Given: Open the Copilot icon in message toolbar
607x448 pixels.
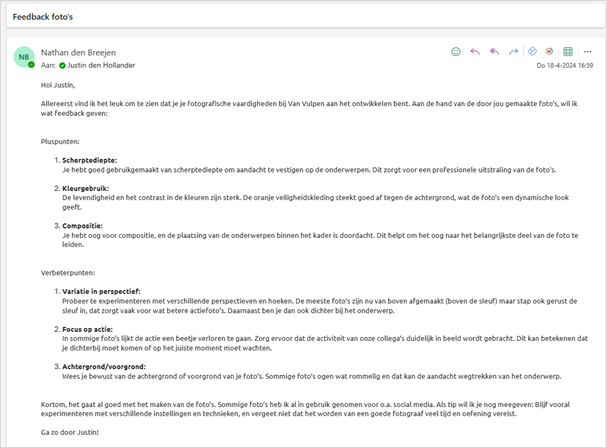Looking at the screenshot, I should coord(550,51).
